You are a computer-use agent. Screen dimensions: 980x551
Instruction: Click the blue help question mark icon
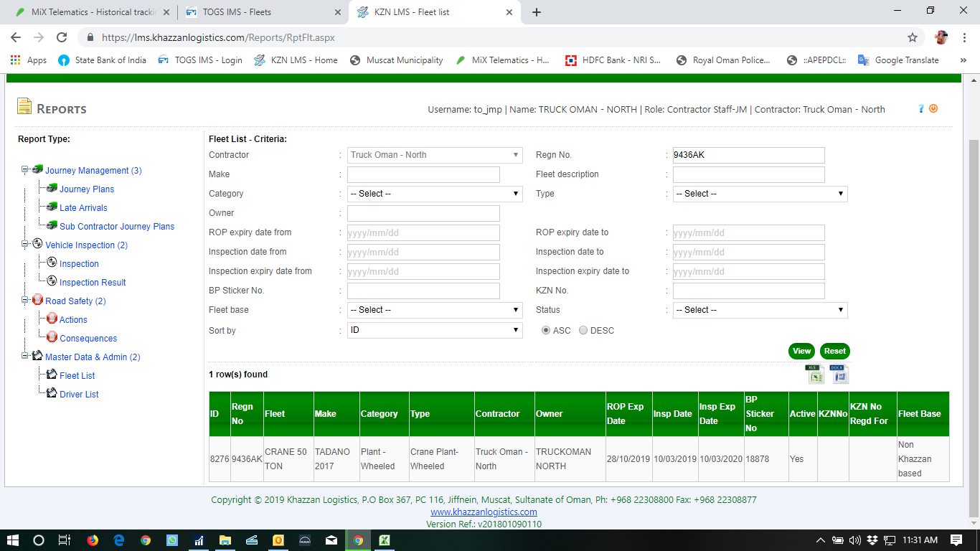click(x=921, y=109)
